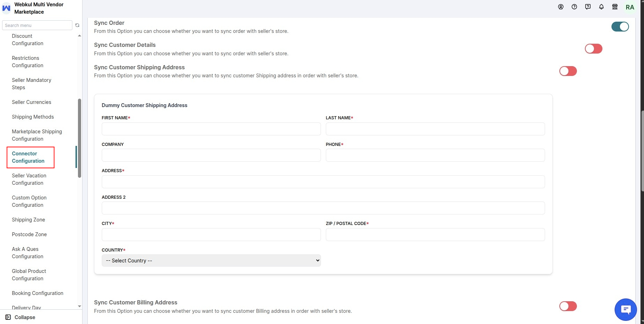
Task: Open Seller Currencies page
Action: [x=31, y=102]
